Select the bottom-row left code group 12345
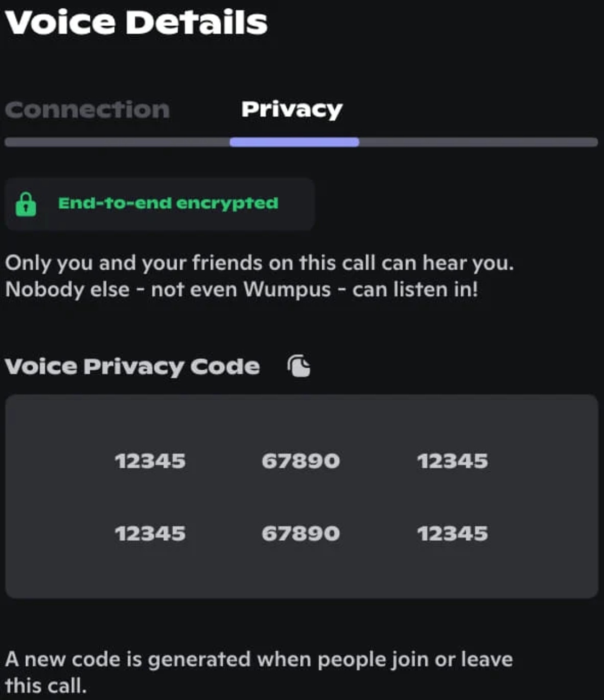Image resolution: width=604 pixels, height=700 pixels. 150,533
